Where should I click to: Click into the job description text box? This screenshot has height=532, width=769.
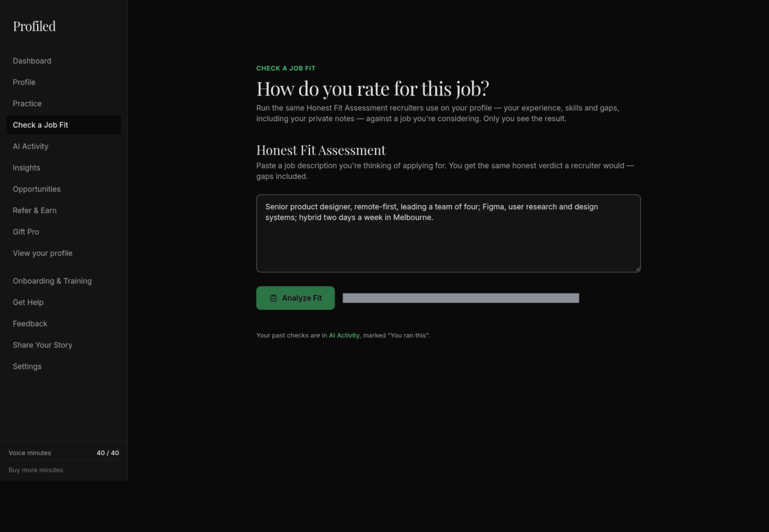449,233
